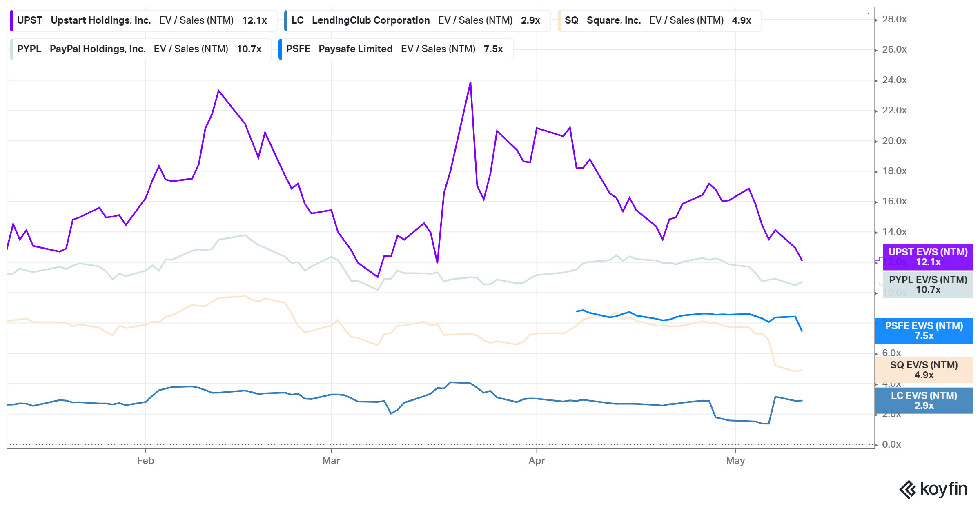Click the SQ Square, Inc. legend entry

[x=659, y=21]
